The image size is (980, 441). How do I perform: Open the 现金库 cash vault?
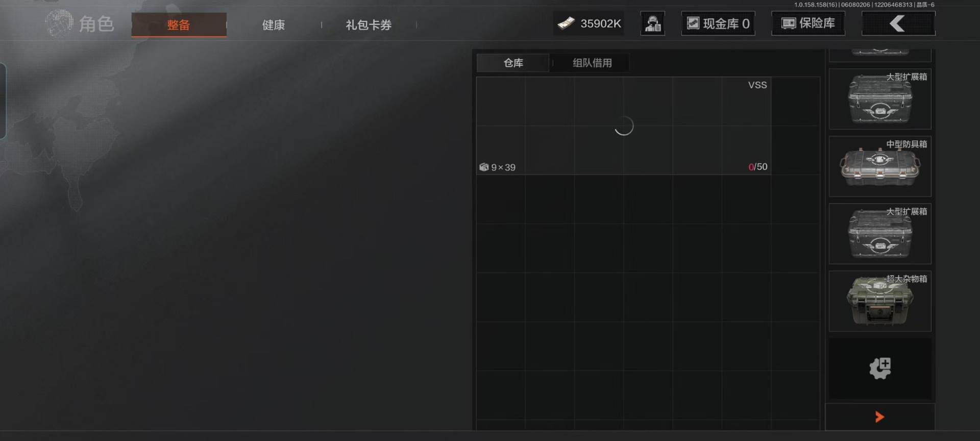tap(718, 23)
